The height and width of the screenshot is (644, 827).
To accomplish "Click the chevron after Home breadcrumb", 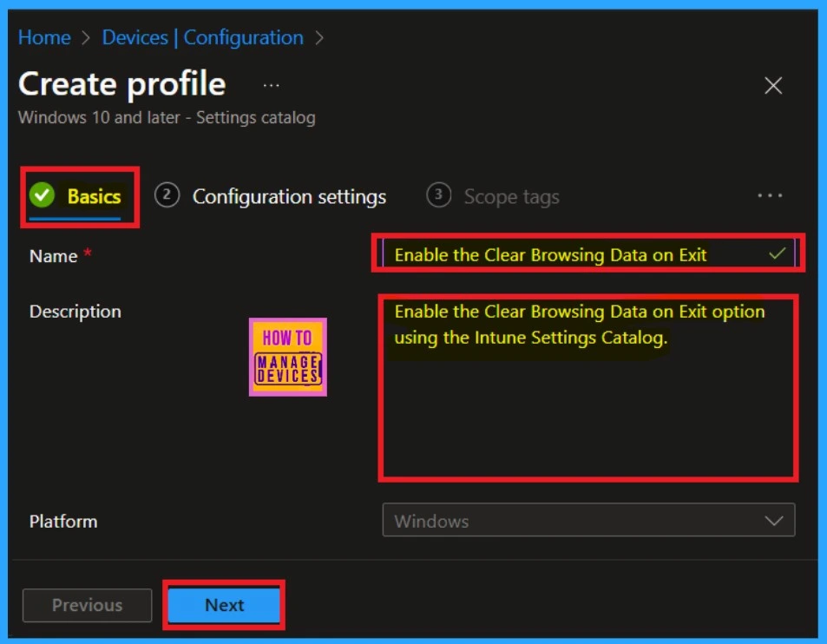I will click(x=86, y=38).
